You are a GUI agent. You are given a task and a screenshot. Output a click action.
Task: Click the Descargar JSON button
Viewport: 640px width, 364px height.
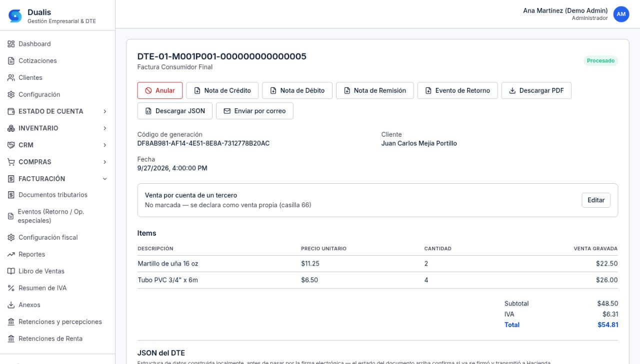click(x=175, y=111)
